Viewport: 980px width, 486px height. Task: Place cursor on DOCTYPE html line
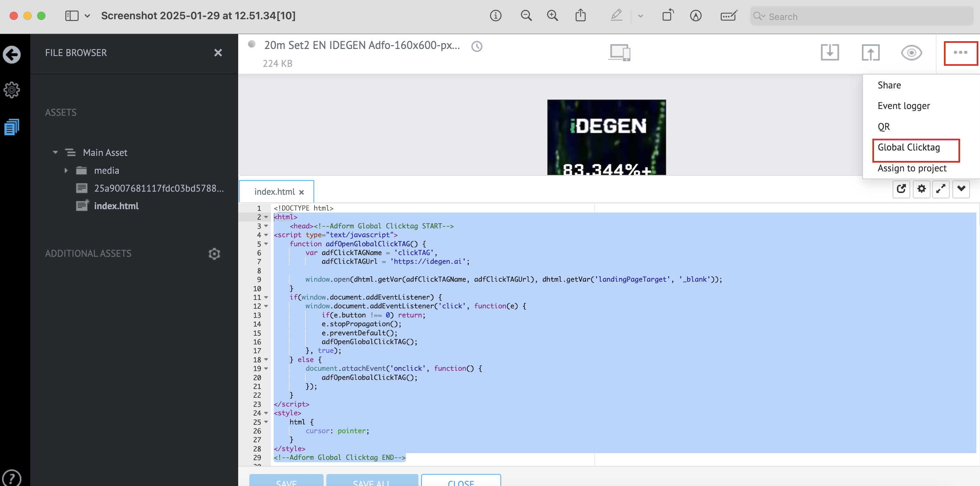(x=303, y=208)
